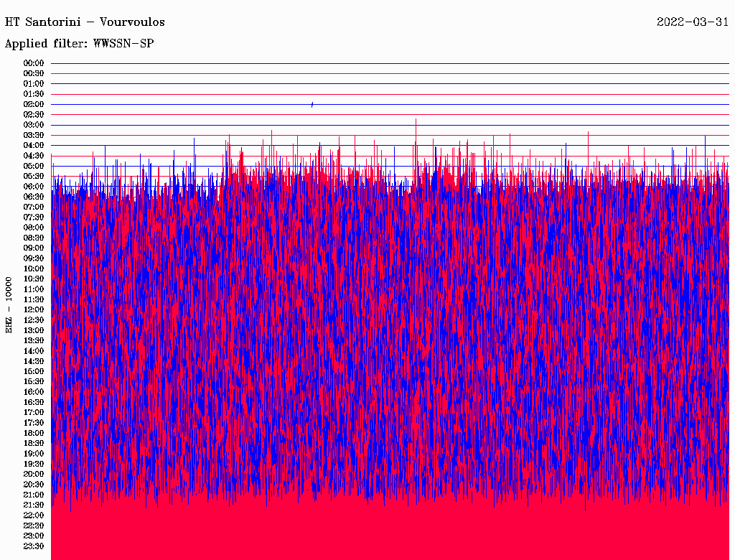Click the small blue blip on the 02:00 trace
This screenshot has width=735, height=560.
(x=312, y=105)
